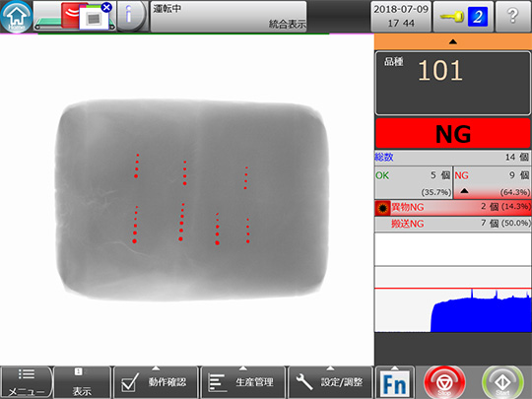Screen dimensions: 532x399
Task: Click the green Start button
Action: [x=502, y=382]
